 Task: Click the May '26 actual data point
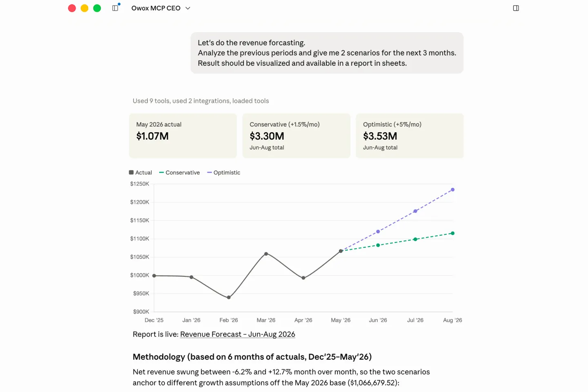pos(341,251)
